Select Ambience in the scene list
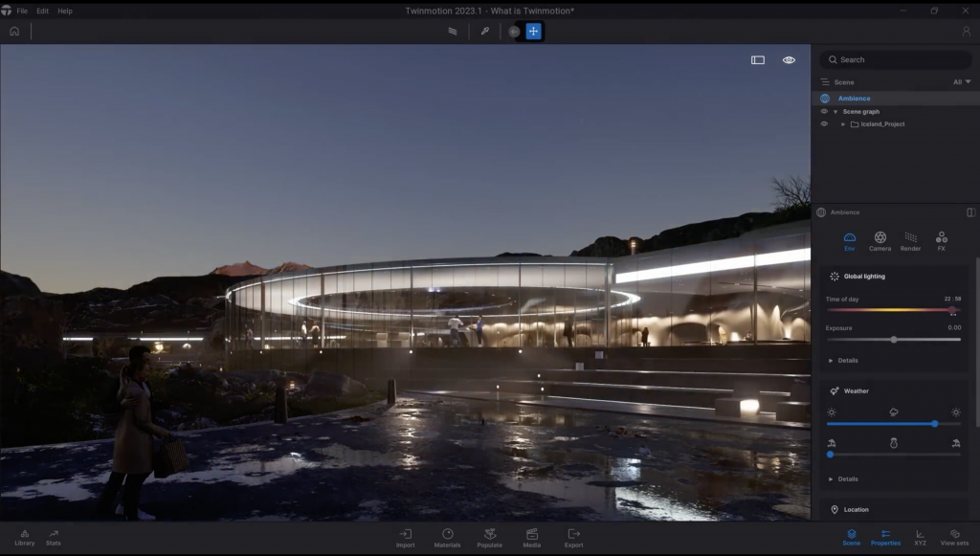The width and height of the screenshot is (980, 556). (x=854, y=99)
